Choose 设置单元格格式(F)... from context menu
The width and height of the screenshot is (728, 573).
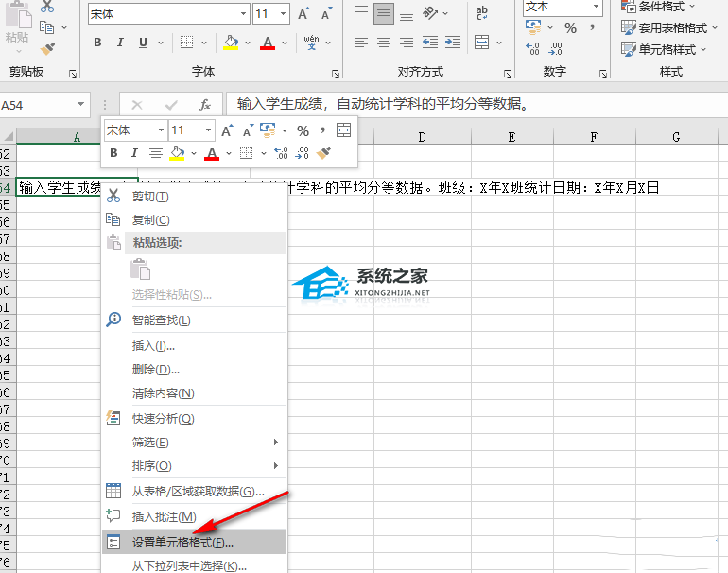194,543
